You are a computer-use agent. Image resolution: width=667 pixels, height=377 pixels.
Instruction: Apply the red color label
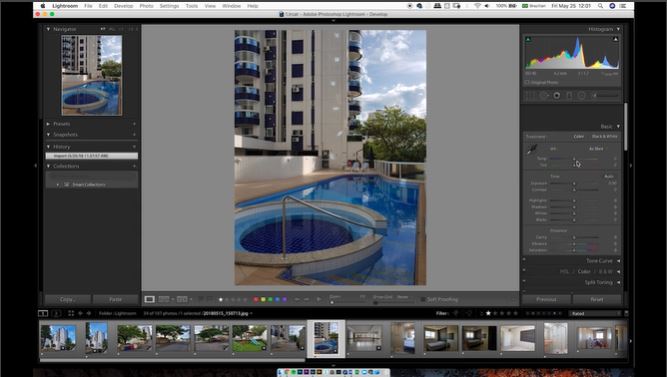256,300
